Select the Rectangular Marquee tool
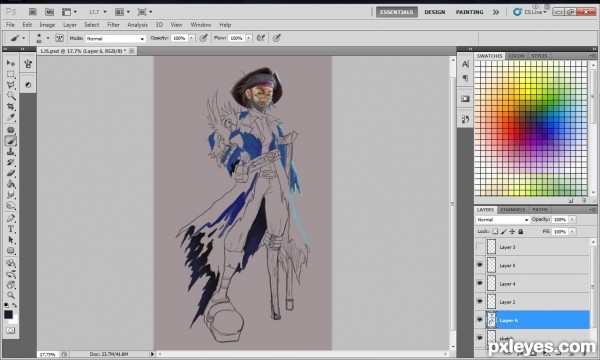600x360 pixels. tap(11, 74)
